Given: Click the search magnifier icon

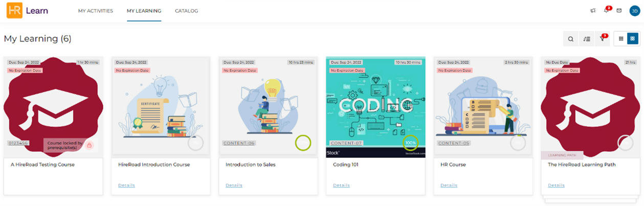Looking at the screenshot, I should [571, 38].
